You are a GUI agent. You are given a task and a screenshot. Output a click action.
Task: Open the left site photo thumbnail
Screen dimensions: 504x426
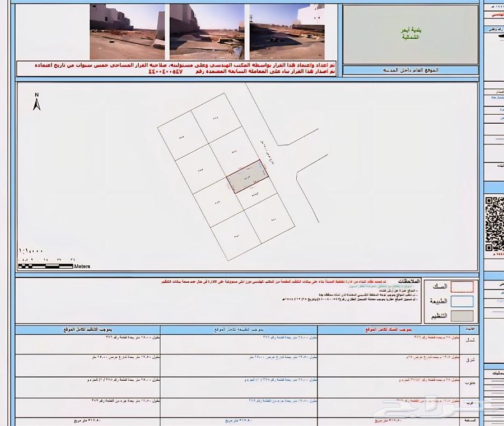click(x=127, y=32)
